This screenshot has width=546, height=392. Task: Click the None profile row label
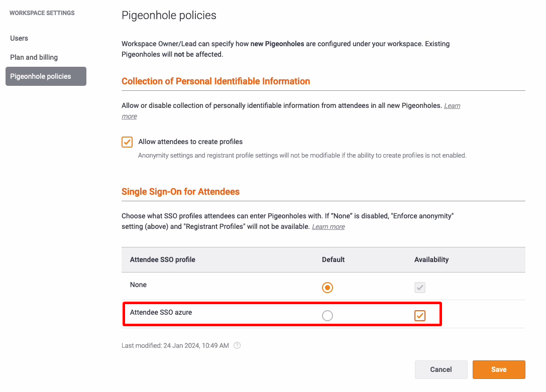click(138, 285)
